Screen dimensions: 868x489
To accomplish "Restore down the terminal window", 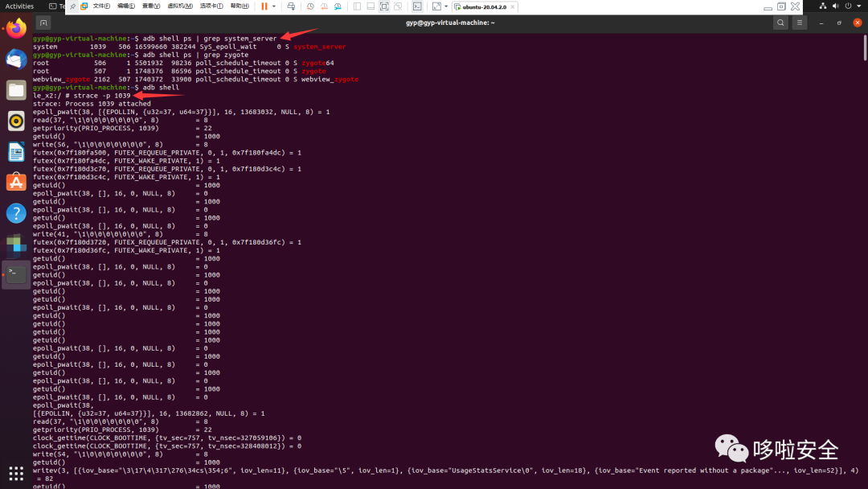I will (839, 23).
